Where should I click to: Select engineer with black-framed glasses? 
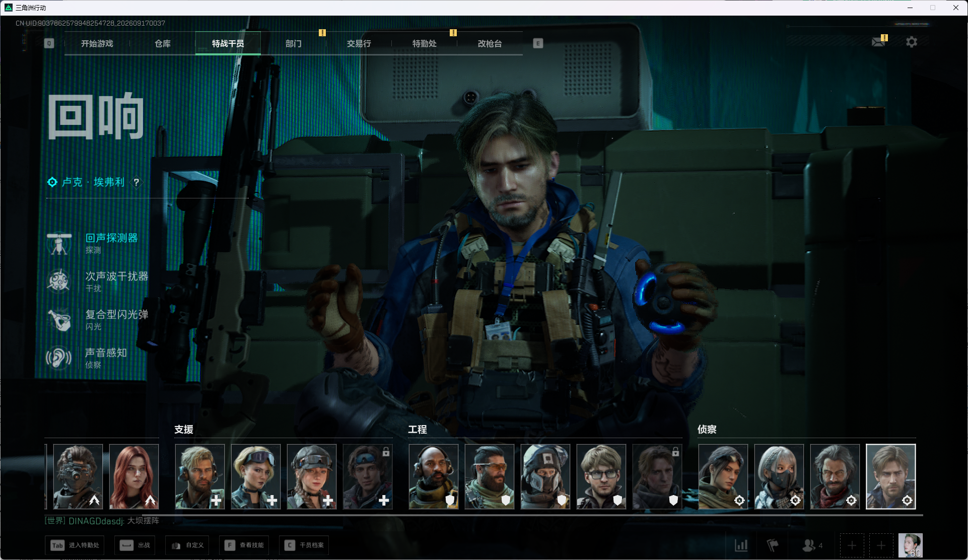(x=601, y=476)
